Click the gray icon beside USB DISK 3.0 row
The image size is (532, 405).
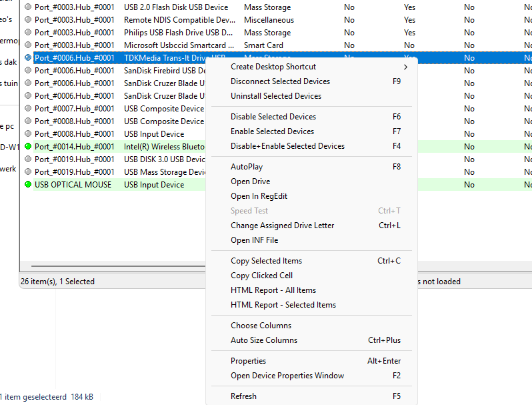28,159
